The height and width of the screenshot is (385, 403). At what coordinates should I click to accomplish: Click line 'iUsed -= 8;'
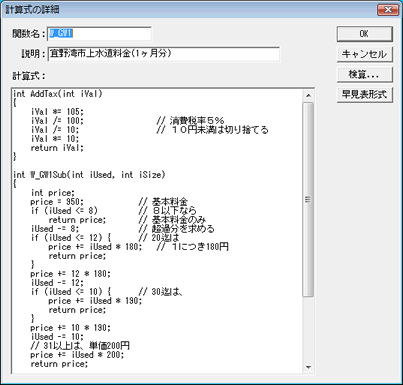point(55,229)
